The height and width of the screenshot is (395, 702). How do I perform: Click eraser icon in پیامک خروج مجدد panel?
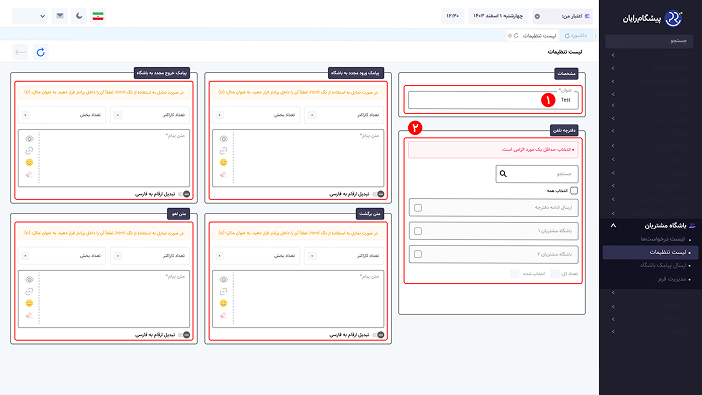click(30, 175)
